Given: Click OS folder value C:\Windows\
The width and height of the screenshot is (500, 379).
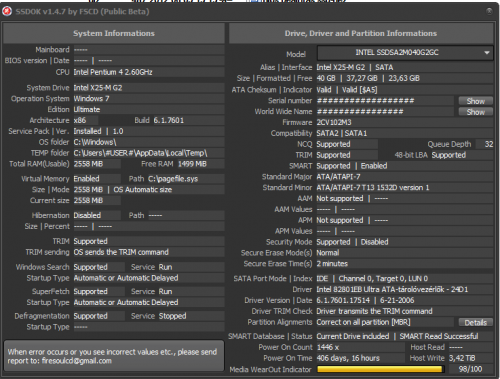Looking at the screenshot, I should [x=95, y=142].
